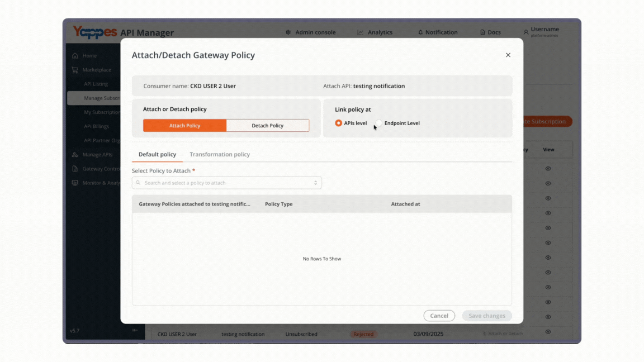Click the Docs file icon in header
This screenshot has width=644, height=362.
[x=482, y=32]
